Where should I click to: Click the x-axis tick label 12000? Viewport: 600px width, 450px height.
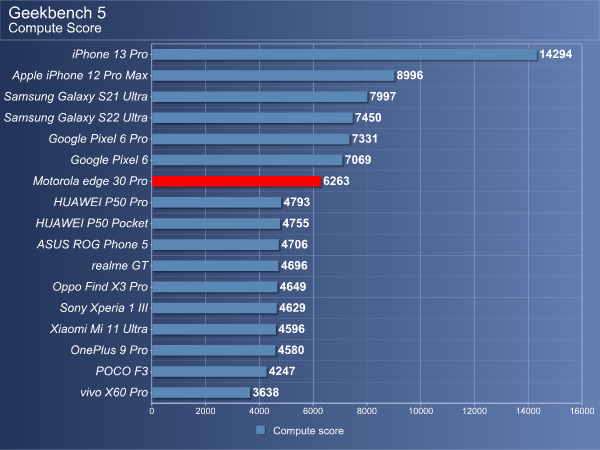tap(474, 411)
